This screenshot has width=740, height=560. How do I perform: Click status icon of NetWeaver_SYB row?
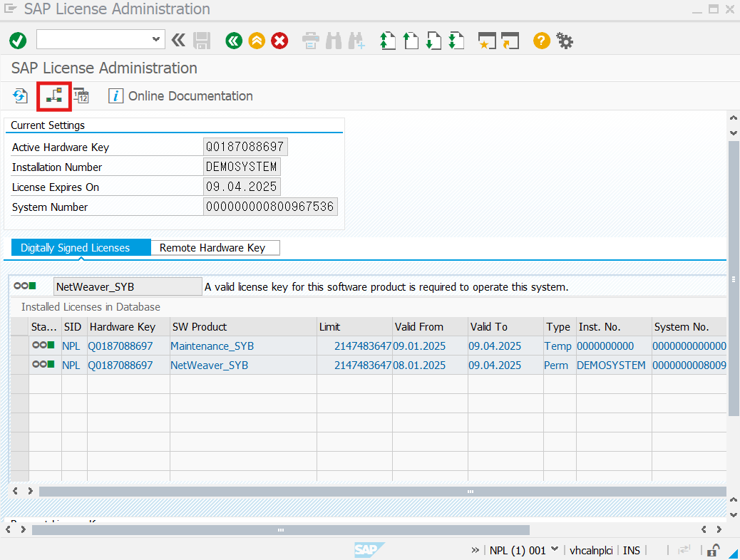tap(43, 365)
